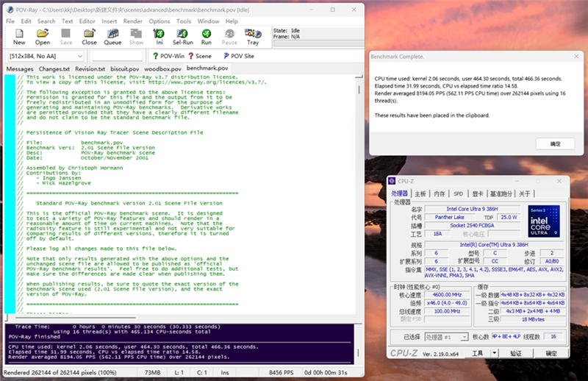The image size is (588, 381).
Task: Open the Render menu
Action: [x=133, y=21]
